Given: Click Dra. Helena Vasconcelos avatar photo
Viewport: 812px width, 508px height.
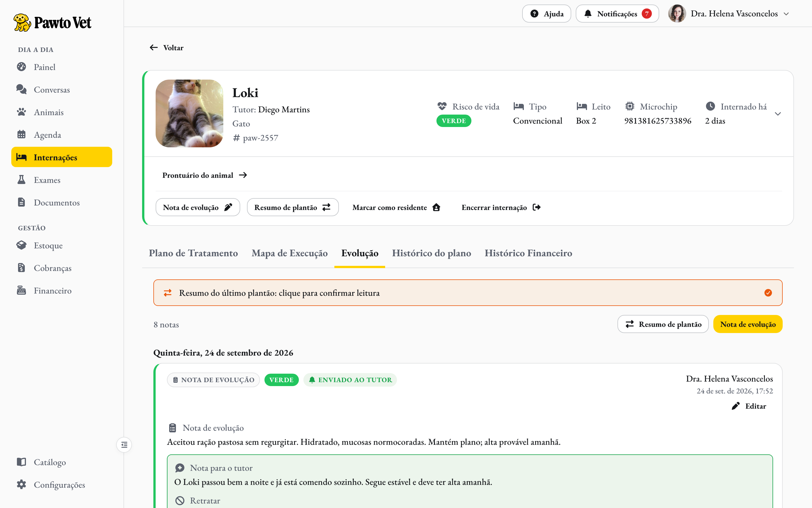Looking at the screenshot, I should (x=677, y=14).
